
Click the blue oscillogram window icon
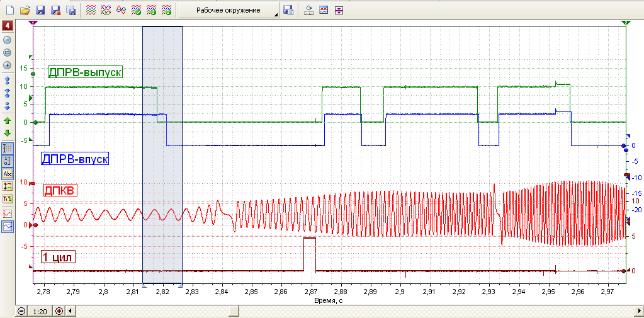pos(324,10)
